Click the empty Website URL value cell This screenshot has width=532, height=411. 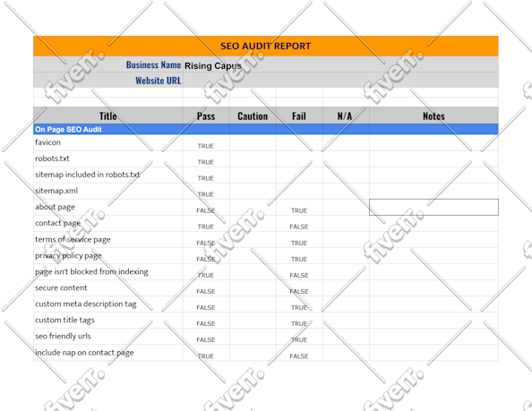340,81
